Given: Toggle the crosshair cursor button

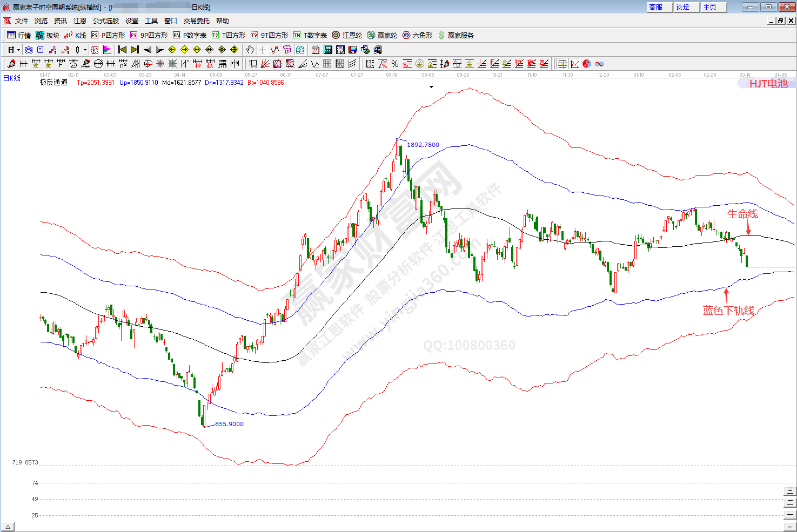Looking at the screenshot, I should coord(263,50).
